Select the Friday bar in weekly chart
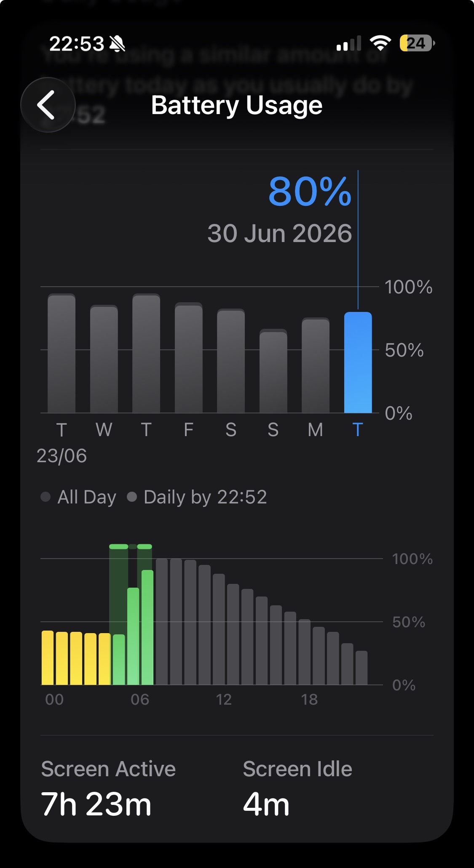 pos(188,358)
